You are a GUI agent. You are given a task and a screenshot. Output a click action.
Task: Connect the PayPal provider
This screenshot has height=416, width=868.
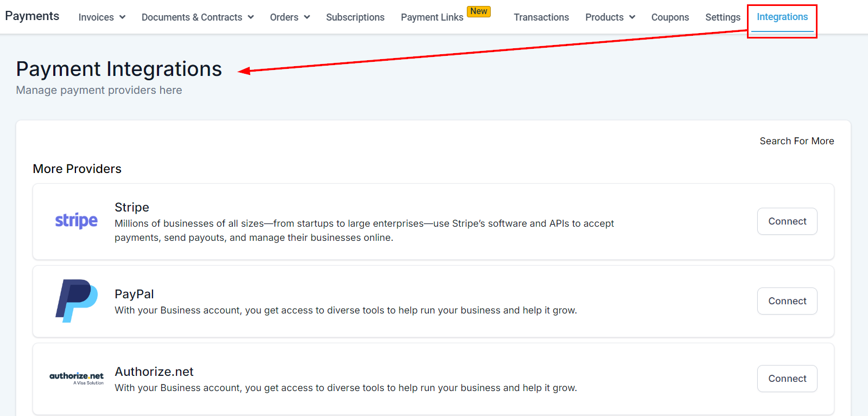(x=787, y=301)
